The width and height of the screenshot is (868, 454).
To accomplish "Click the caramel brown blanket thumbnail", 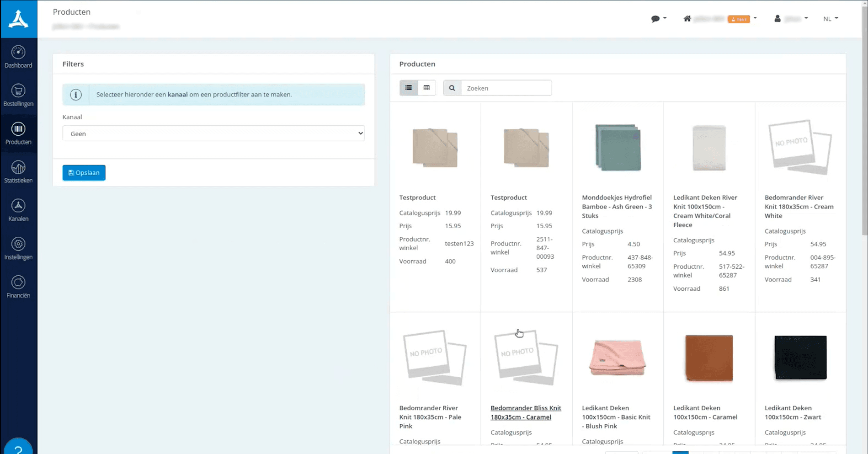I will pyautogui.click(x=709, y=358).
